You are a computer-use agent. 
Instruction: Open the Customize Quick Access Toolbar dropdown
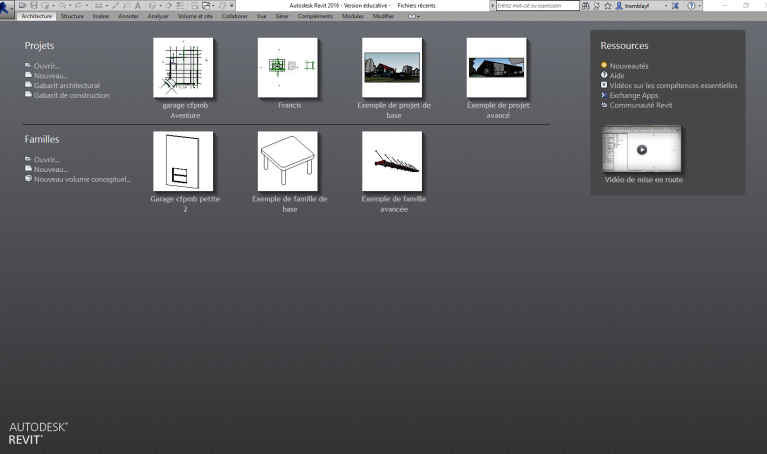pyautogui.click(x=232, y=5)
